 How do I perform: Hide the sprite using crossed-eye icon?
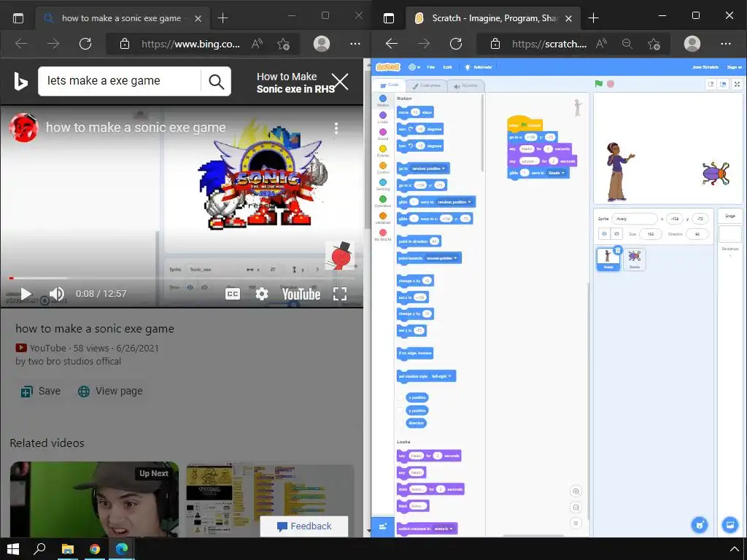click(616, 234)
